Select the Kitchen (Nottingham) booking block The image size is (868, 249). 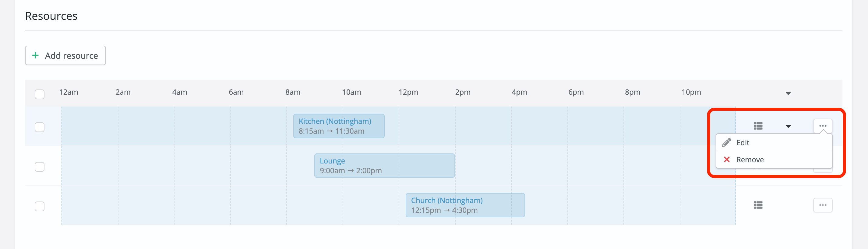point(338,126)
